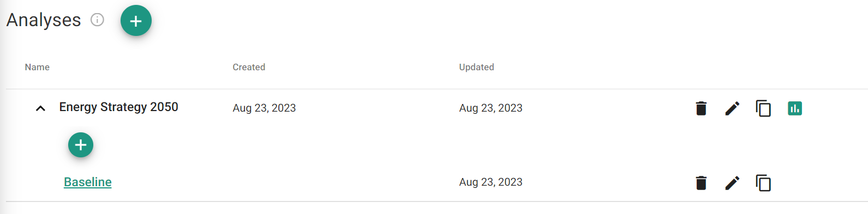Viewport: 868px width, 214px height.
Task: Click Updated date of Energy Strategy 2050
Action: click(x=490, y=108)
